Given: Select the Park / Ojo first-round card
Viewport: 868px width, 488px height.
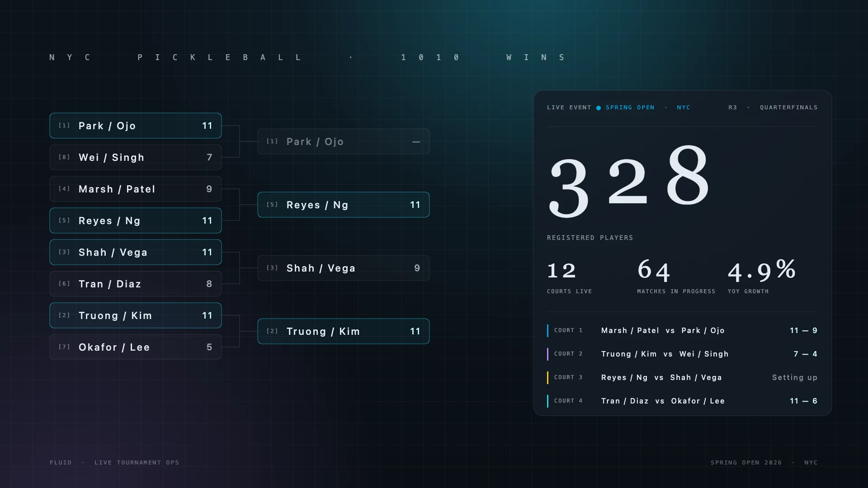Looking at the screenshot, I should pyautogui.click(x=136, y=126).
